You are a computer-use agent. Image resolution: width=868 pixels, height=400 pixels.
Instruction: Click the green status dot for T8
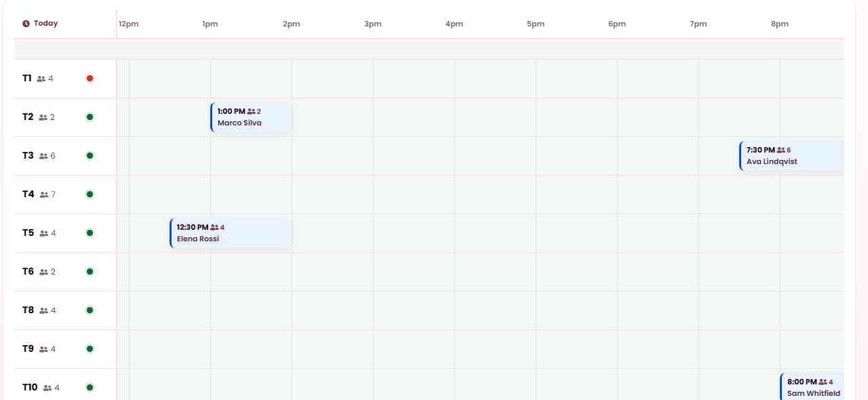click(90, 311)
